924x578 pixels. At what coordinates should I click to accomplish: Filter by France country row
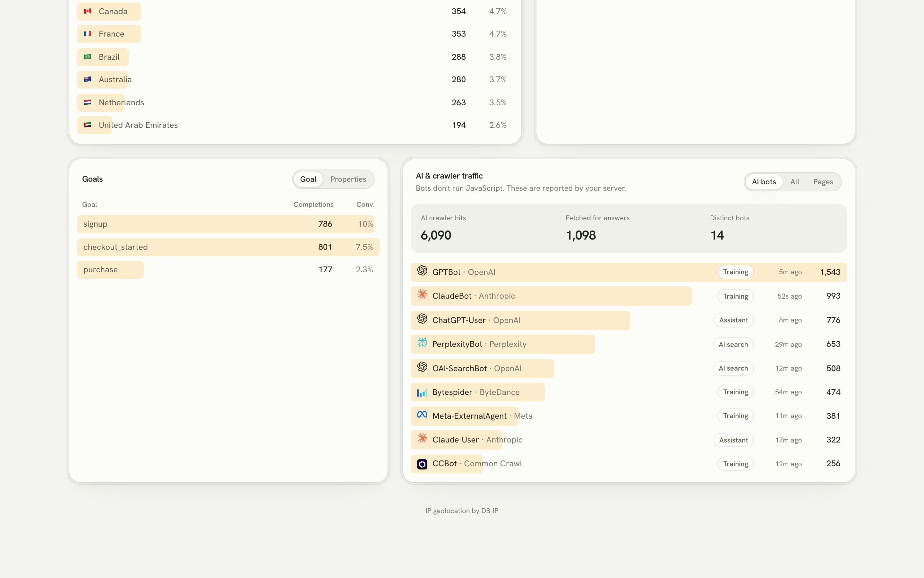click(x=295, y=34)
